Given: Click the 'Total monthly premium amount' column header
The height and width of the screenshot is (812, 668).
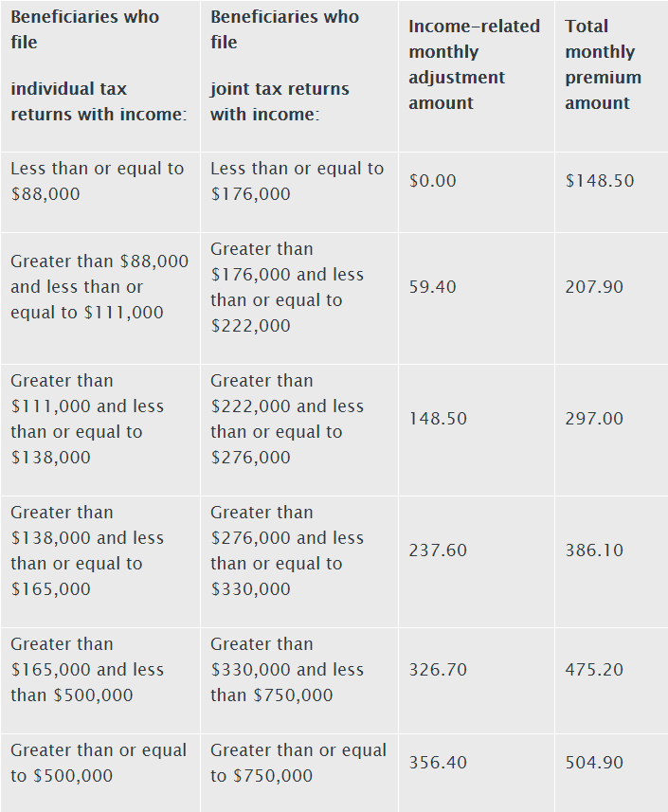Looking at the screenshot, I should 603,64.
